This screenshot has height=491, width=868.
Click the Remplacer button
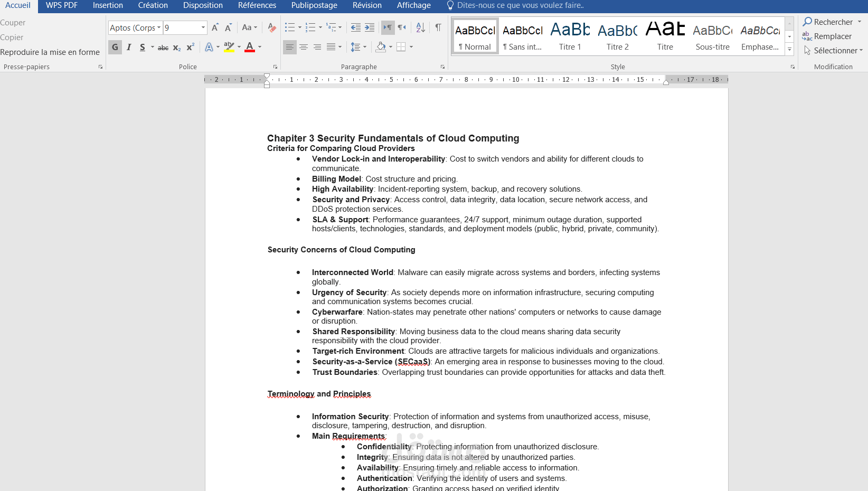pyautogui.click(x=827, y=36)
